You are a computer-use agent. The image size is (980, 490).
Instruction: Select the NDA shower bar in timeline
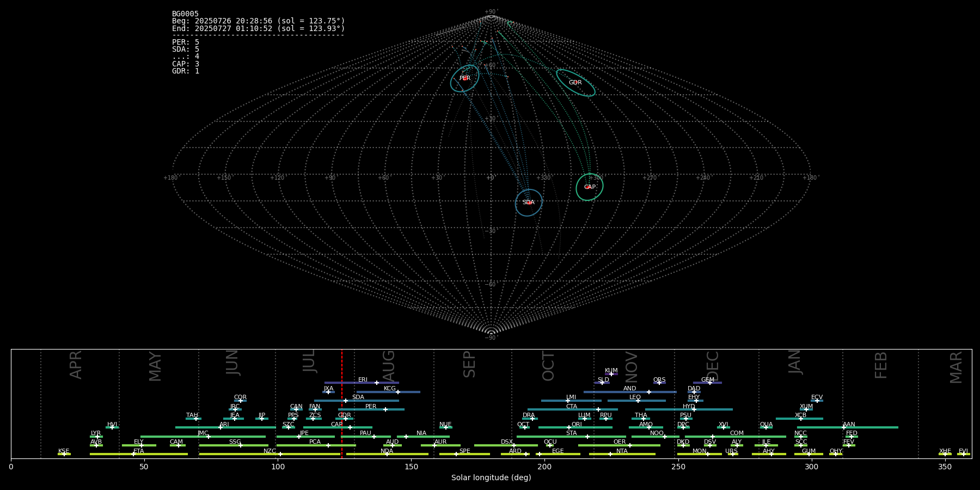(x=387, y=454)
